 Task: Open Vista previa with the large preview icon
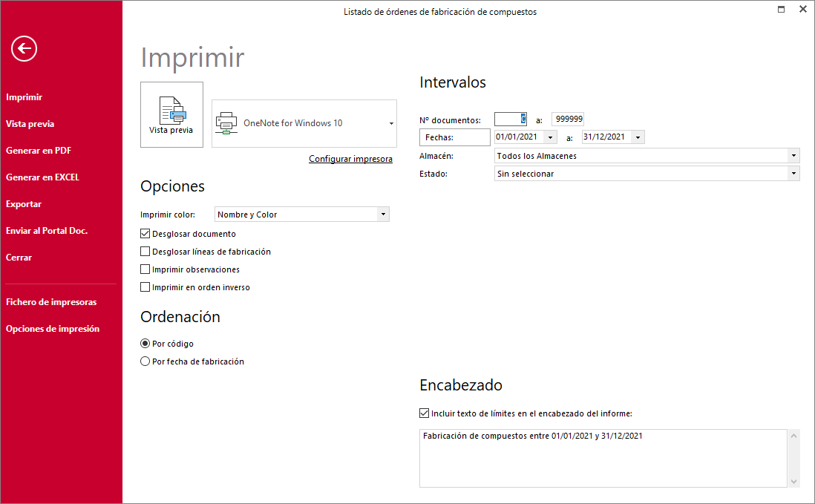(171, 115)
